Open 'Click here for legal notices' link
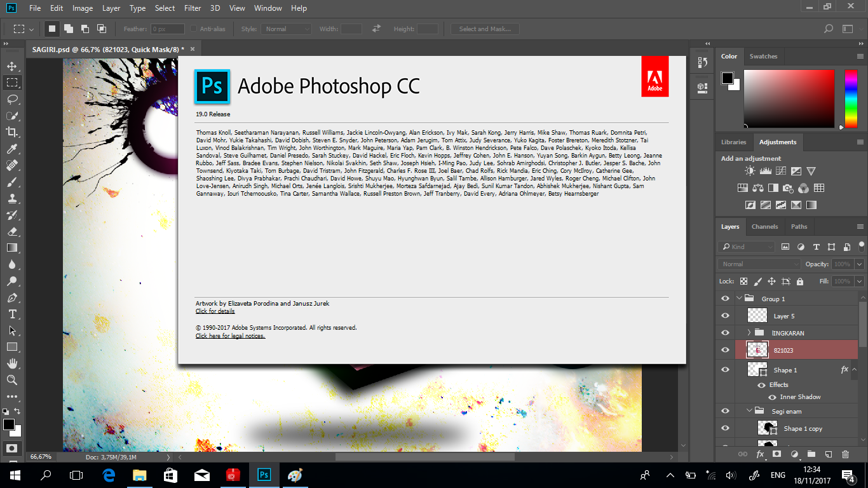Viewport: 868px width, 488px height. click(230, 336)
